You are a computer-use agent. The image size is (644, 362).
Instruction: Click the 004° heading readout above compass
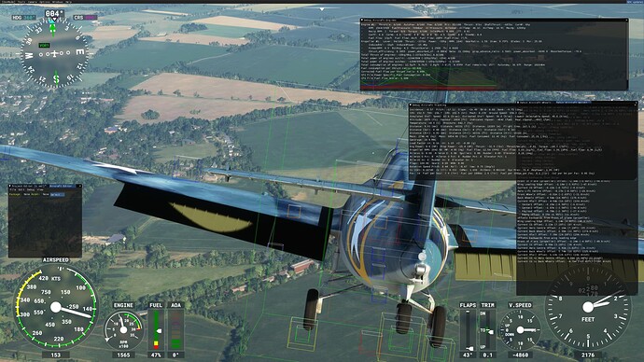pyautogui.click(x=54, y=14)
